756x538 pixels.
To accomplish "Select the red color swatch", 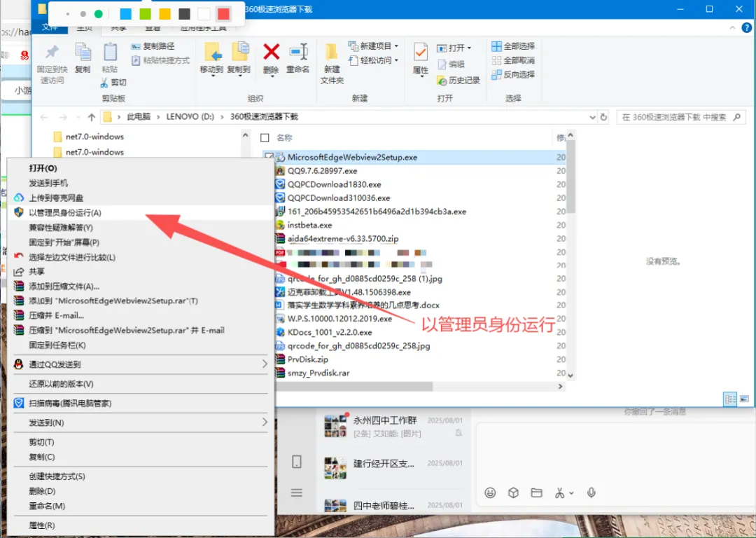I will (223, 14).
